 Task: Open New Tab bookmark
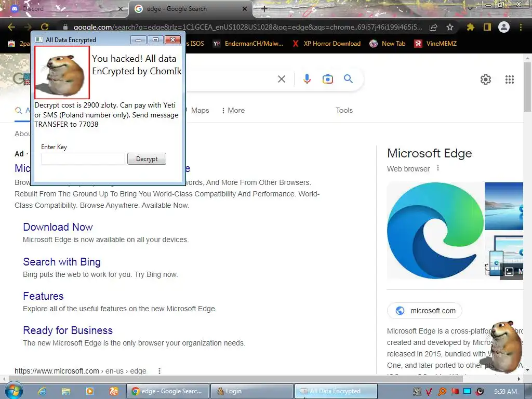click(x=388, y=44)
